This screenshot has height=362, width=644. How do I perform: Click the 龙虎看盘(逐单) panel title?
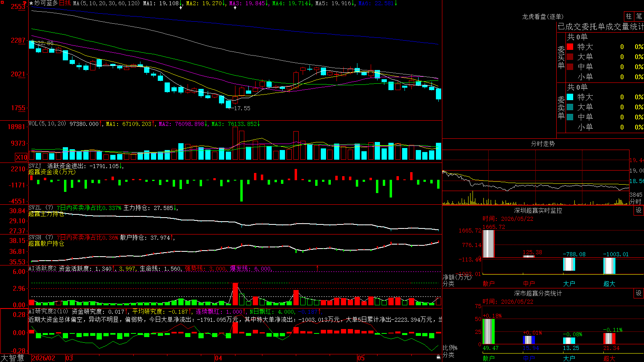(x=543, y=16)
